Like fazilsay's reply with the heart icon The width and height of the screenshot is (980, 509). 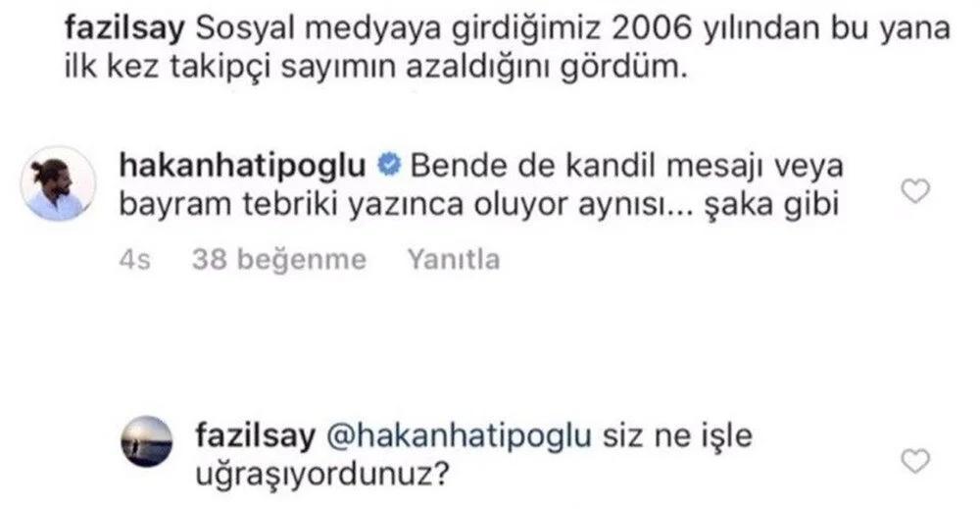915,462
